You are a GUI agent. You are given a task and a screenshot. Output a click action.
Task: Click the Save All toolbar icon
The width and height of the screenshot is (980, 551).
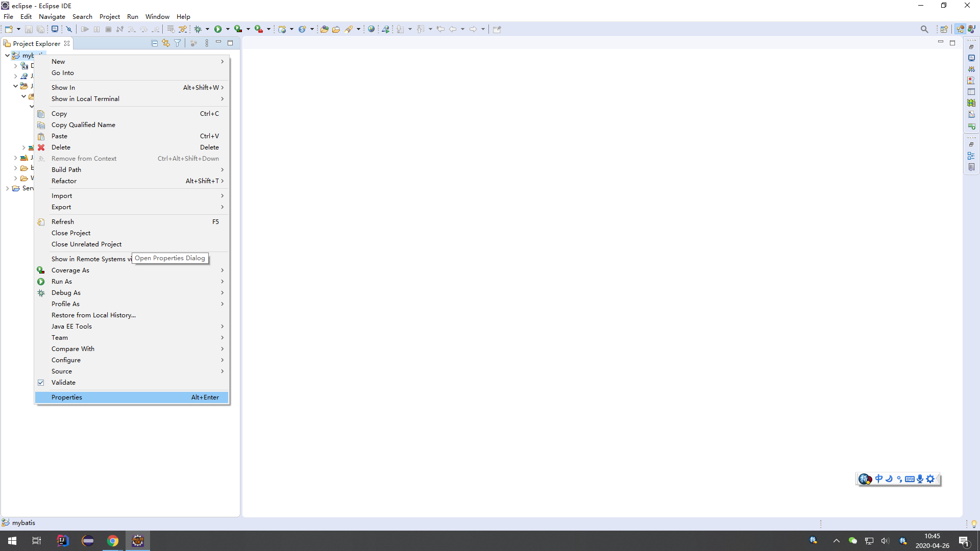(40, 29)
